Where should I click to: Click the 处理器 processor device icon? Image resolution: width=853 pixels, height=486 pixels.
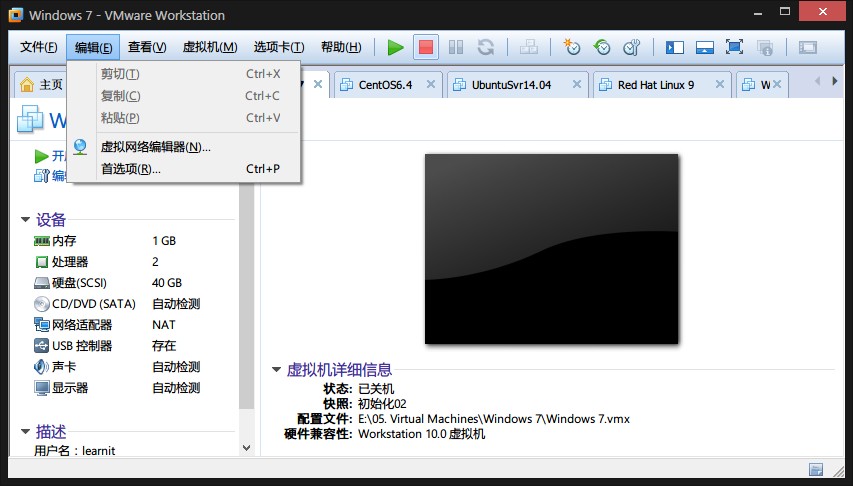click(41, 262)
